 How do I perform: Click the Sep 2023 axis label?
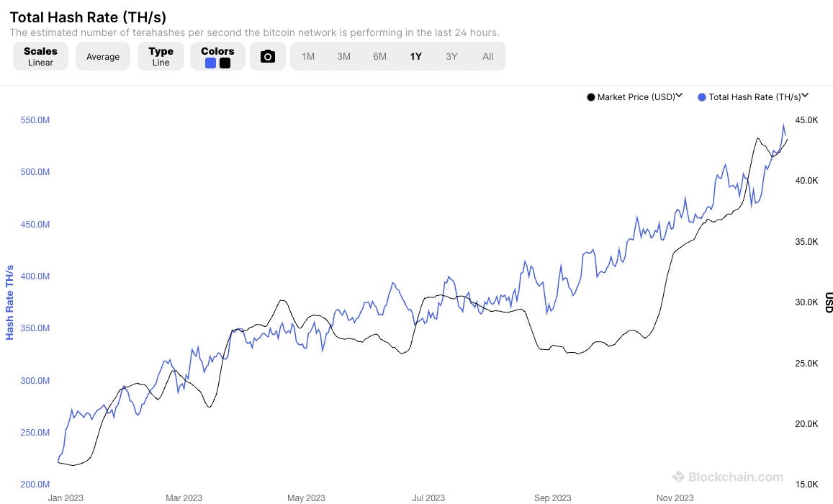click(x=552, y=498)
